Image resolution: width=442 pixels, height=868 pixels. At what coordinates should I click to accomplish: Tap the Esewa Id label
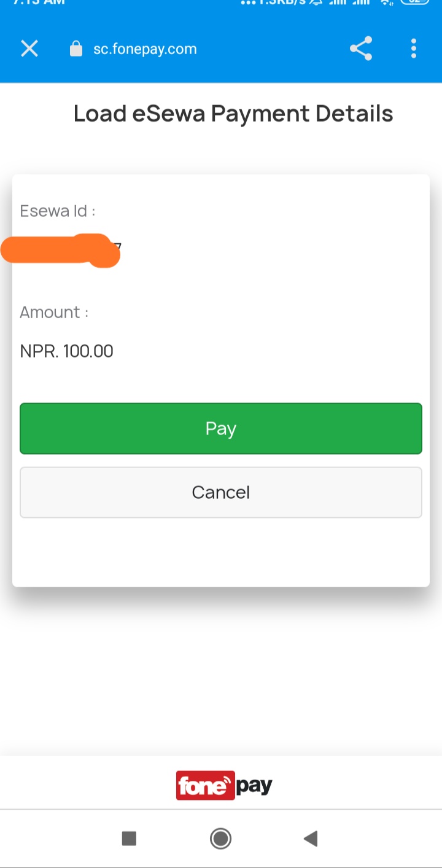[x=58, y=211]
